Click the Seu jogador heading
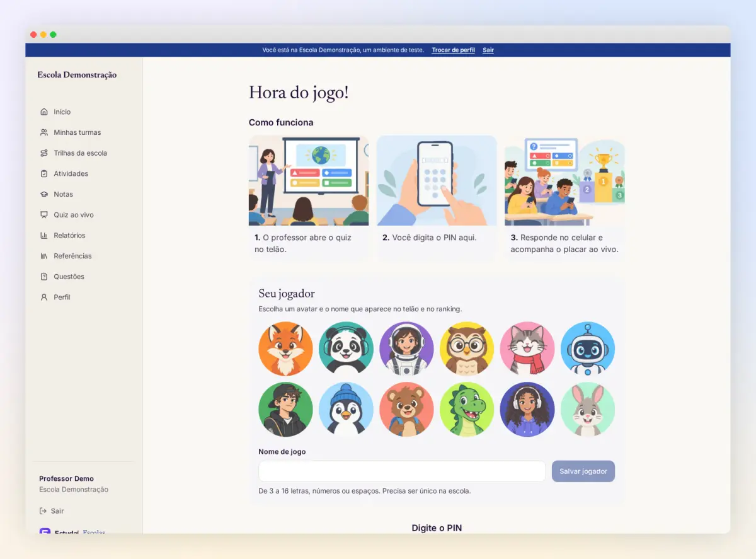 (287, 294)
